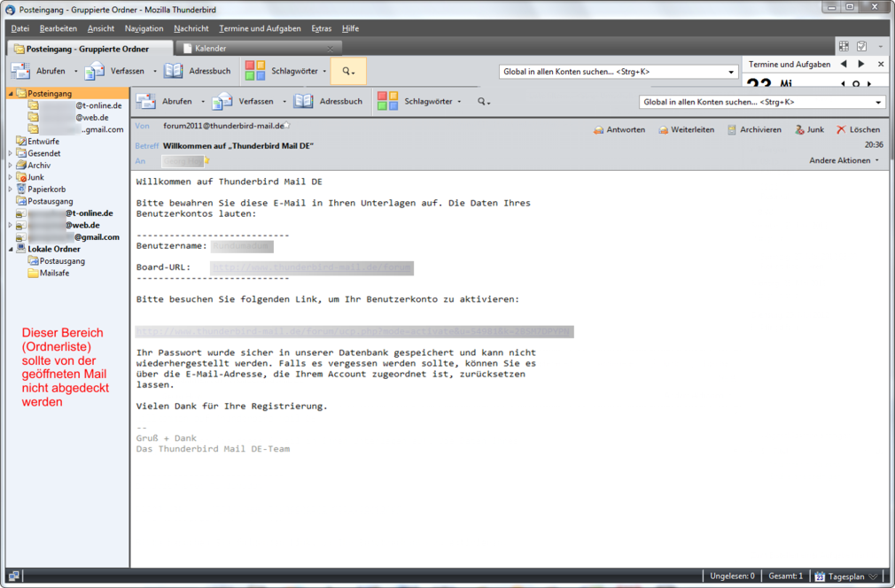Select Postausgang under Lokale Ordner
Viewport: 895px width, 588px height.
62,261
